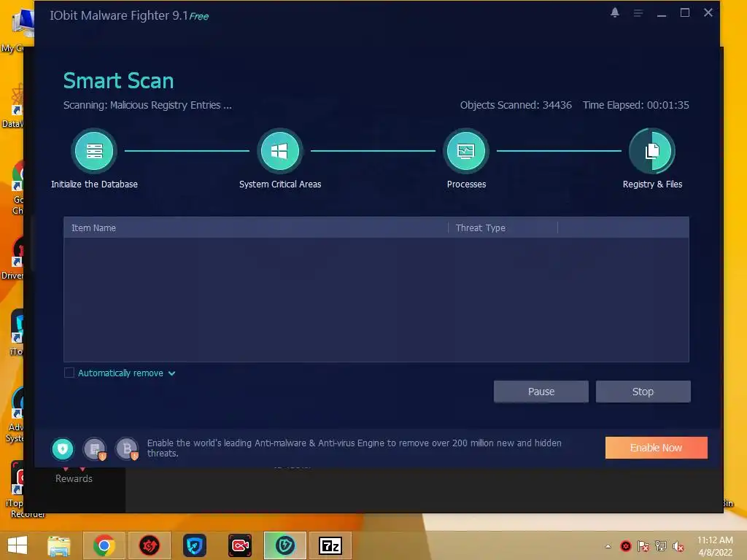Screen dimensions: 747x560
Task: Open 7-Zip from the taskbar
Action: pyautogui.click(x=330, y=545)
